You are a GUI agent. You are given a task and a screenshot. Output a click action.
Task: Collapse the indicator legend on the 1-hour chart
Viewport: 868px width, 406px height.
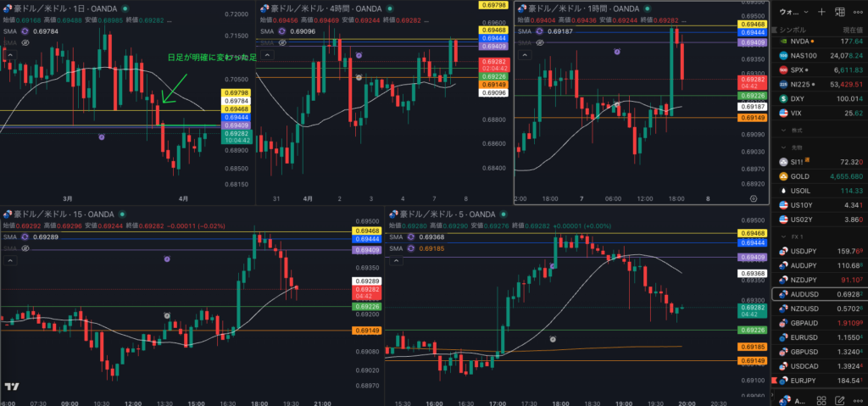tap(524, 54)
